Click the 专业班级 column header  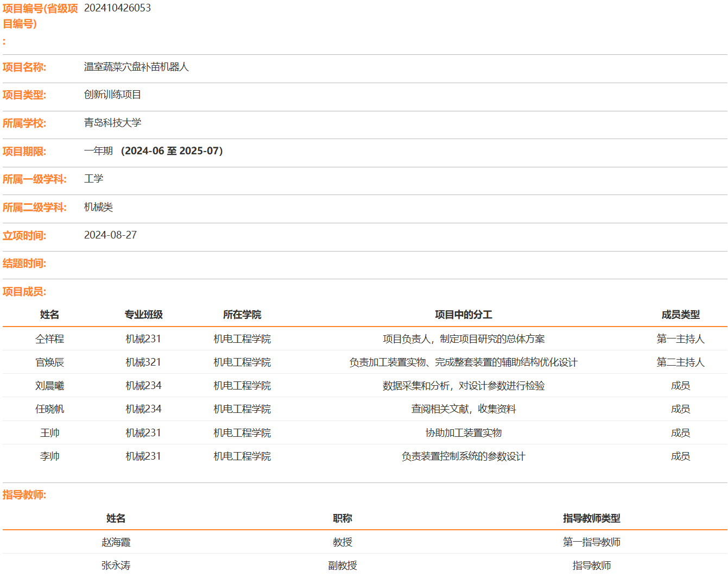[x=143, y=315]
